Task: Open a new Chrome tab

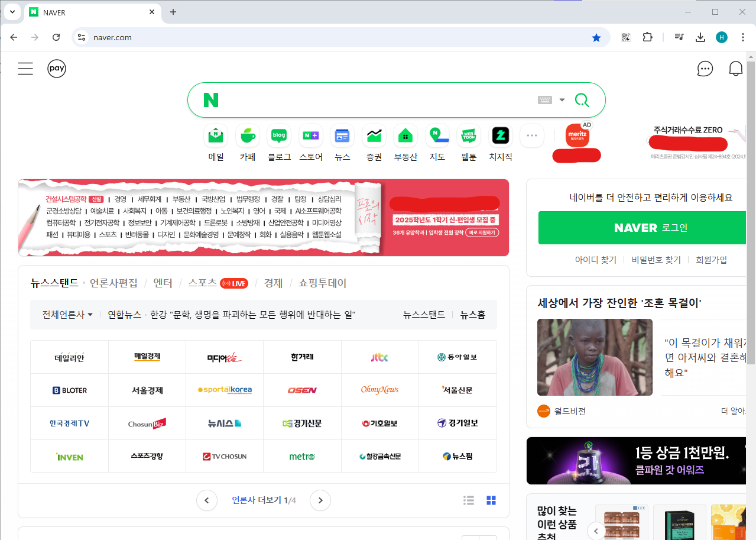Action: pos(173,12)
